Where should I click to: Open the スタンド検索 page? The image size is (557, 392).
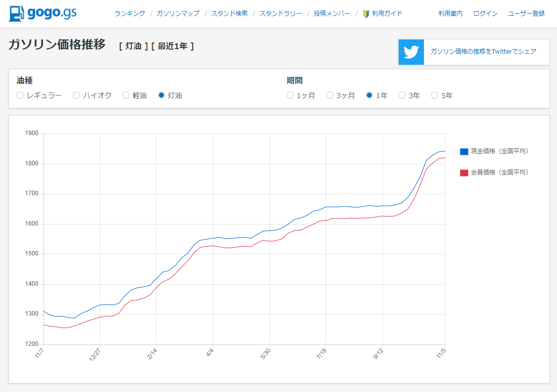coord(230,14)
